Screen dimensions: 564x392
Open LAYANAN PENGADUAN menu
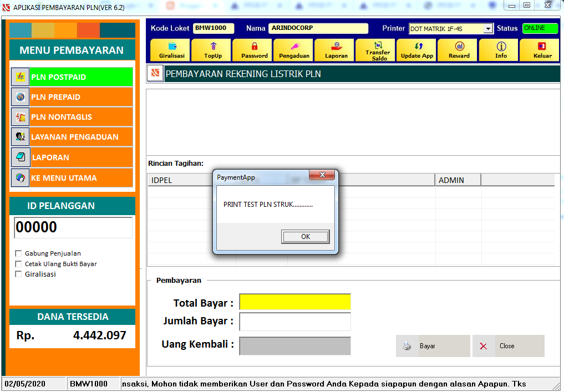[81, 136]
